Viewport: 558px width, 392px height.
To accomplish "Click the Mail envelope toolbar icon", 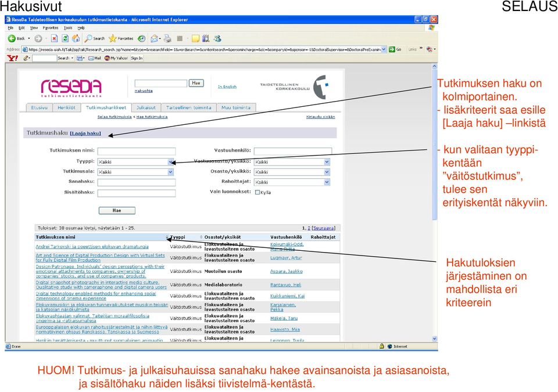I will 154,38.
